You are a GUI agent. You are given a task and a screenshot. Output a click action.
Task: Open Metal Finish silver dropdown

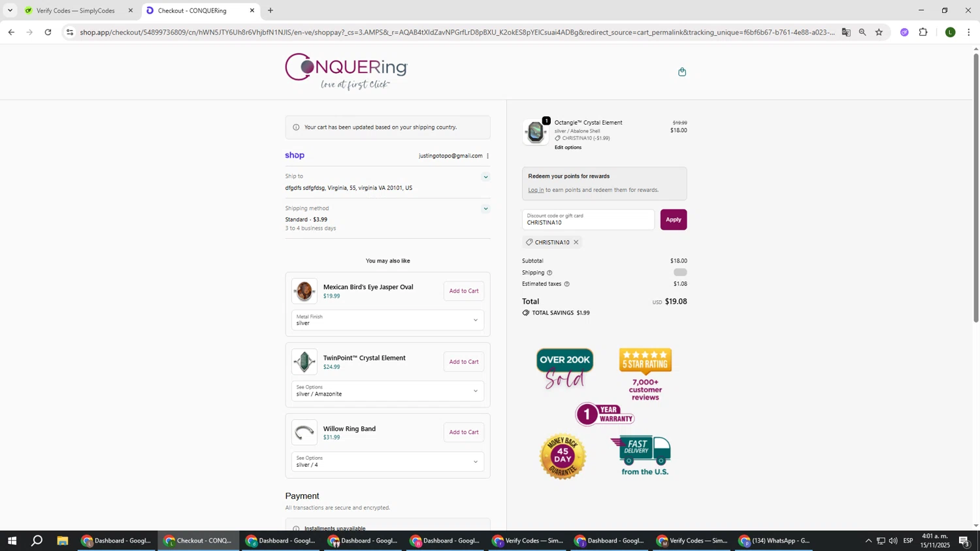(x=387, y=320)
